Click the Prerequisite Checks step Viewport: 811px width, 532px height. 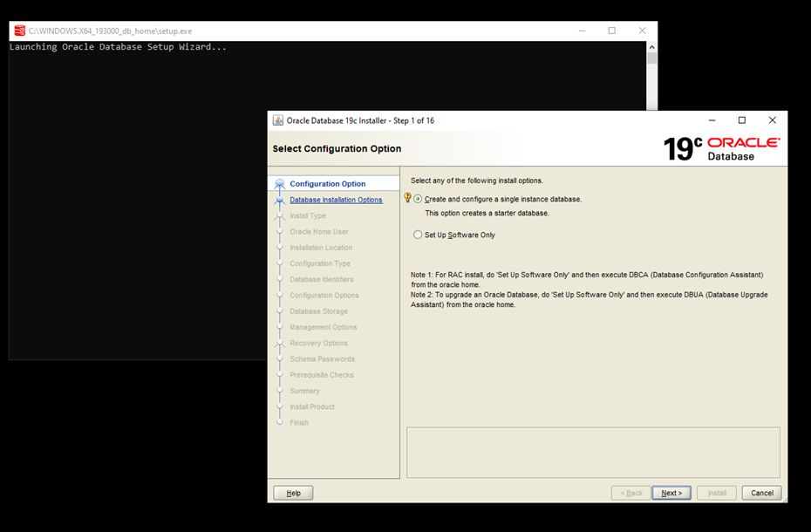(322, 375)
